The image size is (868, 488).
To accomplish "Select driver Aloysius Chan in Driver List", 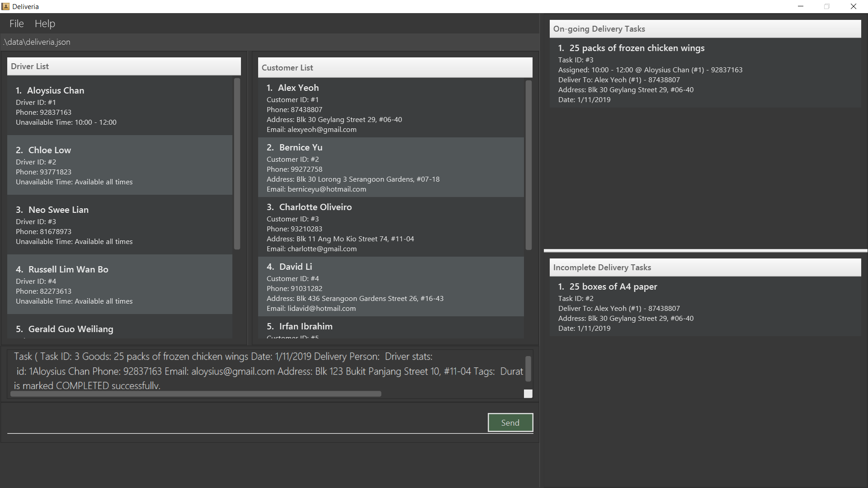I will pyautogui.click(x=119, y=106).
